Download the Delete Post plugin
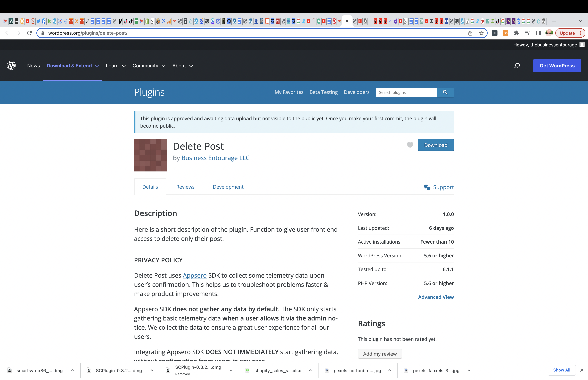The width and height of the screenshot is (588, 380). (x=436, y=145)
